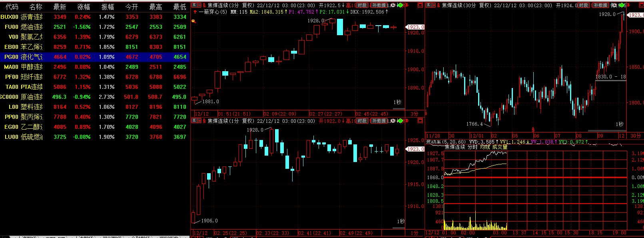Viewport: 644px width, 238px height.
Task: Click horizontal scrollbar thumb in 30-minute chart
Action: pyautogui.click(x=607, y=131)
